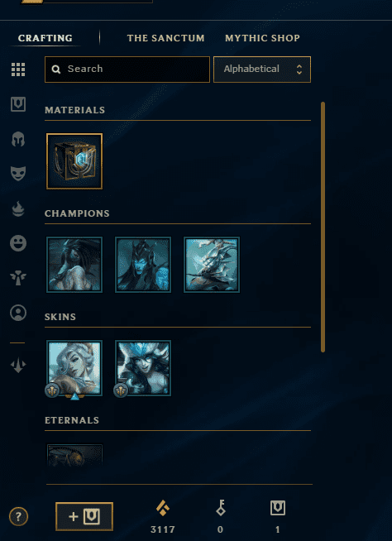This screenshot has height=541, width=392.
Task: Click the loot list vertical scrollbar
Action: 323,227
